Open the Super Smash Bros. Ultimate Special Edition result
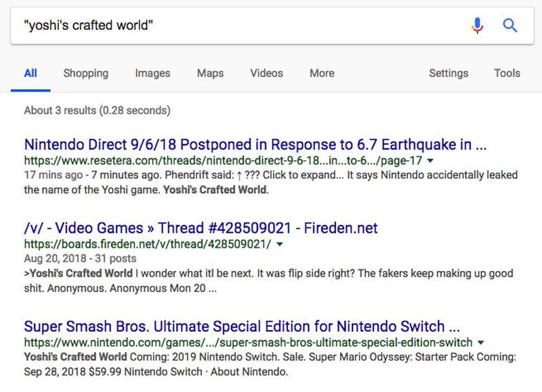Viewport: 542px width, 392px height. pos(242,326)
